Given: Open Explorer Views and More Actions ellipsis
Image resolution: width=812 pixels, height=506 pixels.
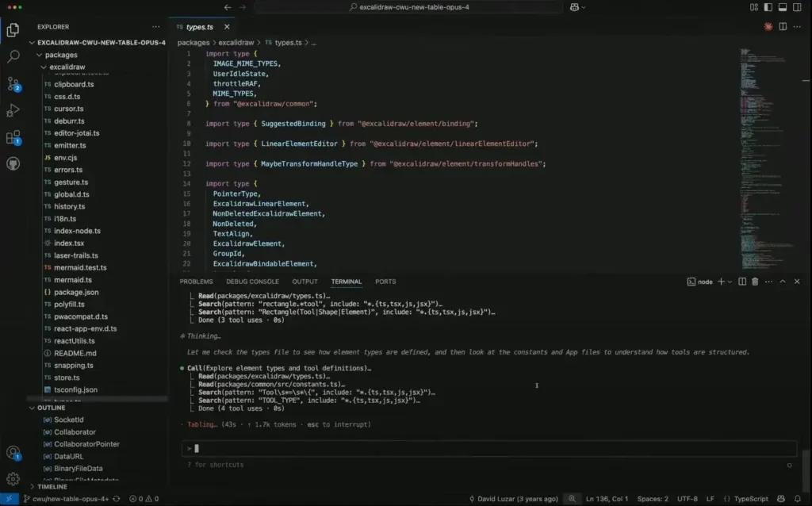Looking at the screenshot, I should coord(156,26).
